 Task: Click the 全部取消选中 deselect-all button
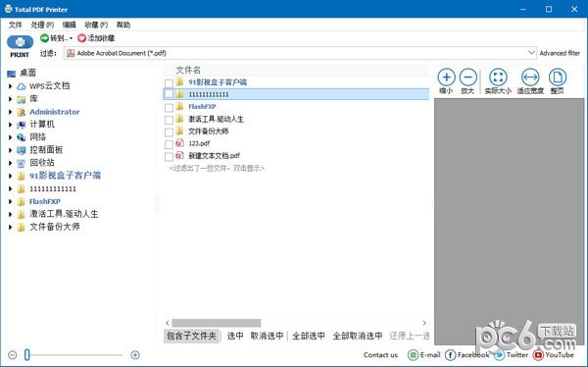pyautogui.click(x=358, y=336)
